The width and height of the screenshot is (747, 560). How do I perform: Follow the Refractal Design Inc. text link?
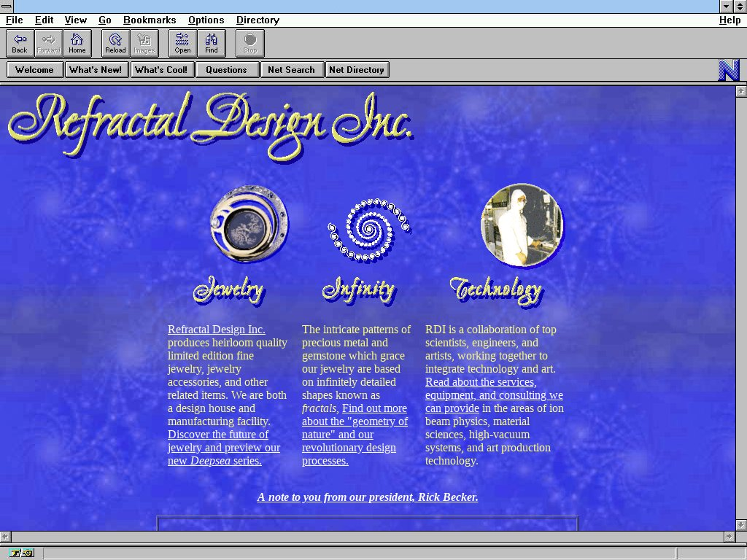216,330
